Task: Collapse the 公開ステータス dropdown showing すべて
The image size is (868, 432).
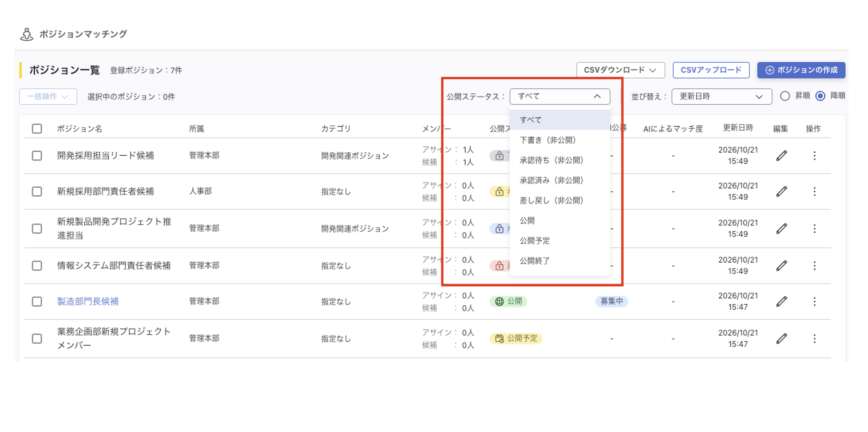Action: point(560,96)
